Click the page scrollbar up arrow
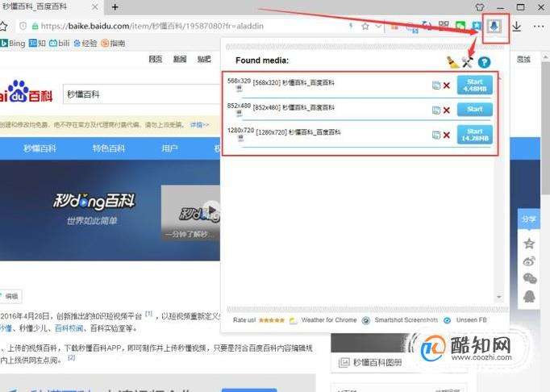Viewport: 550px width, 392px height. 545,57
